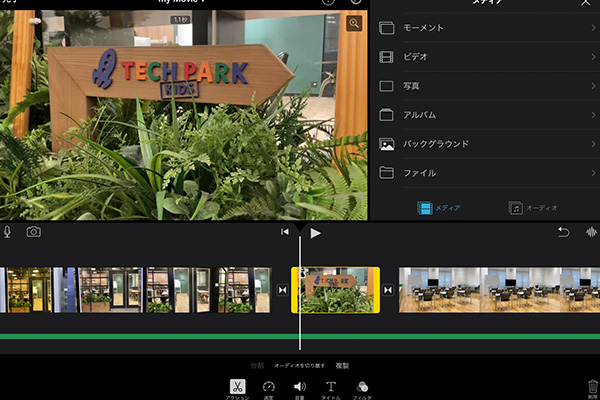
Task: Tap the 1.1秒 duration badge
Action: point(180,20)
